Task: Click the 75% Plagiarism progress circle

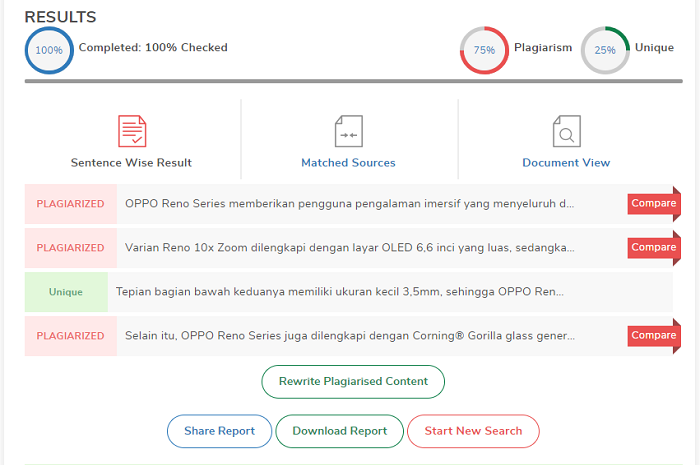Action: click(484, 50)
